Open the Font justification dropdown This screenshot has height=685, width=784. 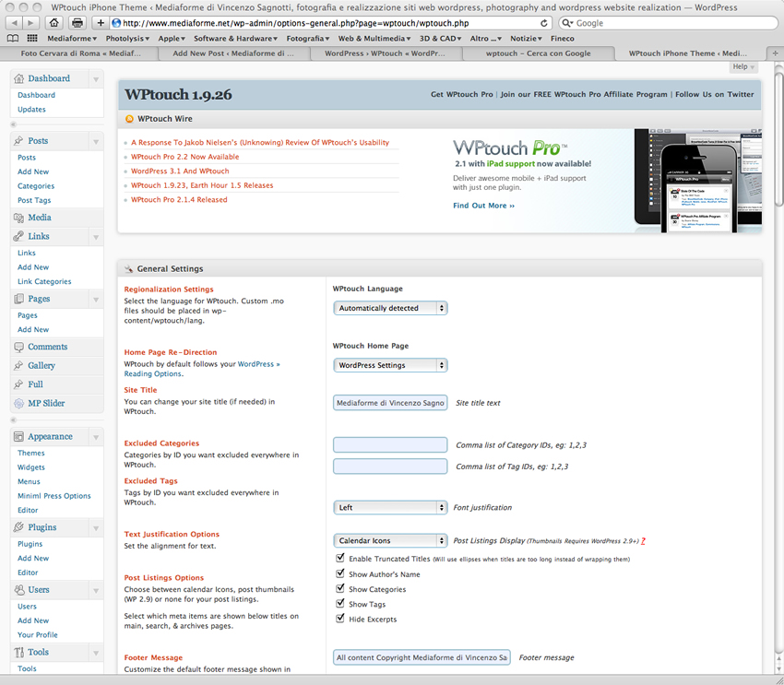click(x=390, y=508)
